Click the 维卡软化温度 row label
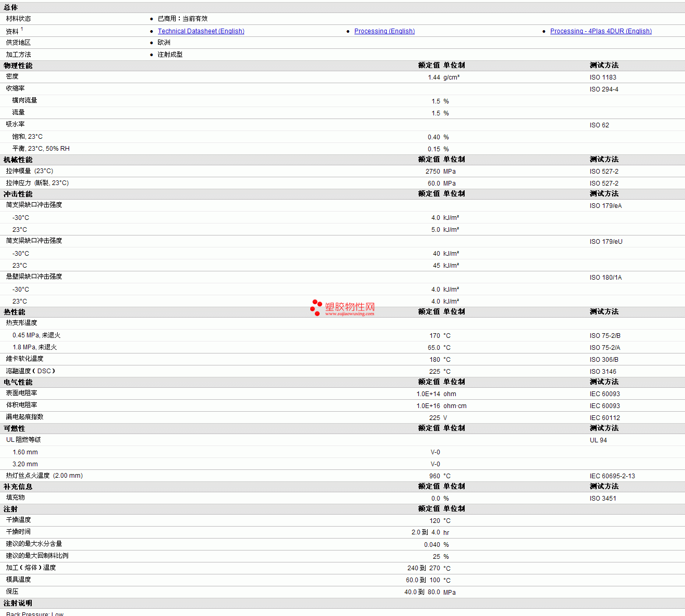This screenshot has height=616, width=685. (x=25, y=359)
